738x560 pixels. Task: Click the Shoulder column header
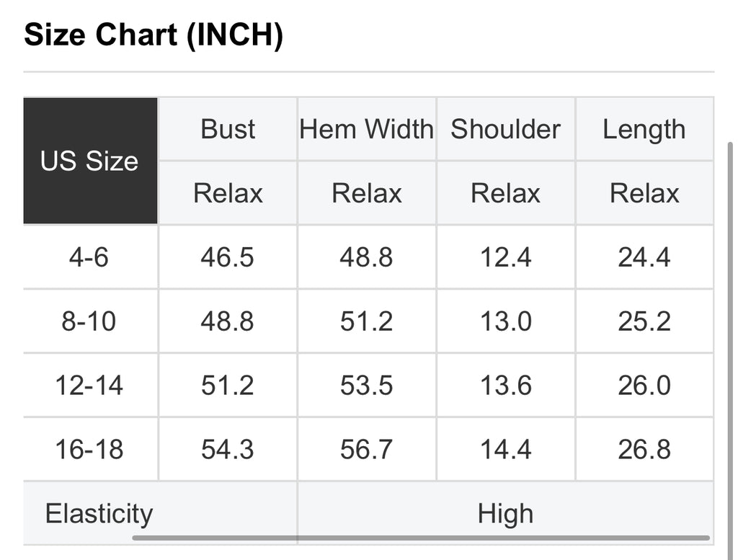(x=505, y=129)
